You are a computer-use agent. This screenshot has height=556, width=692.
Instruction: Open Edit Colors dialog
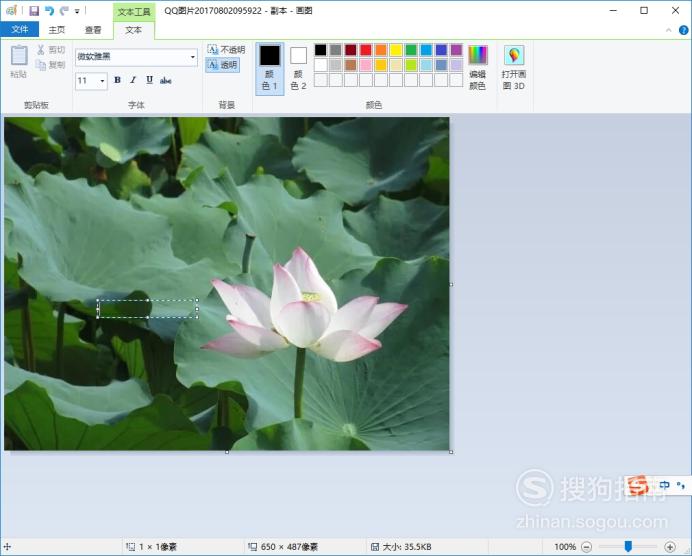pos(478,68)
